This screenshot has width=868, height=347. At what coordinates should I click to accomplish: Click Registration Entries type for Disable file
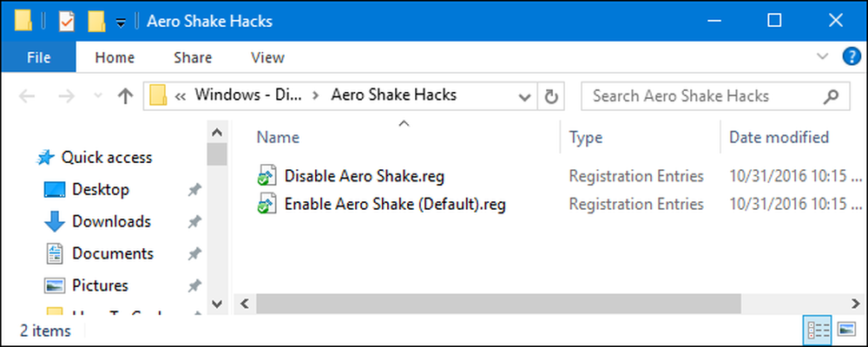pyautogui.click(x=636, y=177)
